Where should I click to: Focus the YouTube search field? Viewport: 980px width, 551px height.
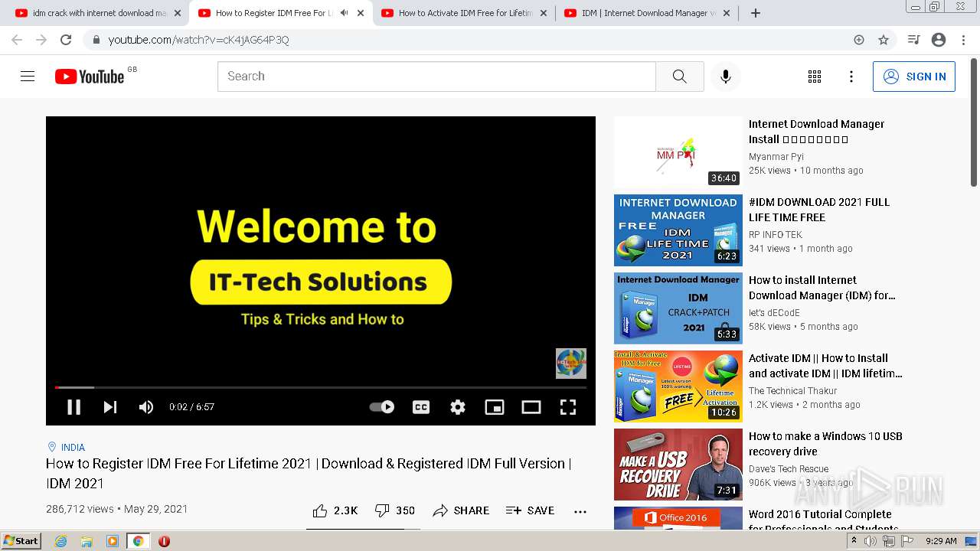(436, 77)
